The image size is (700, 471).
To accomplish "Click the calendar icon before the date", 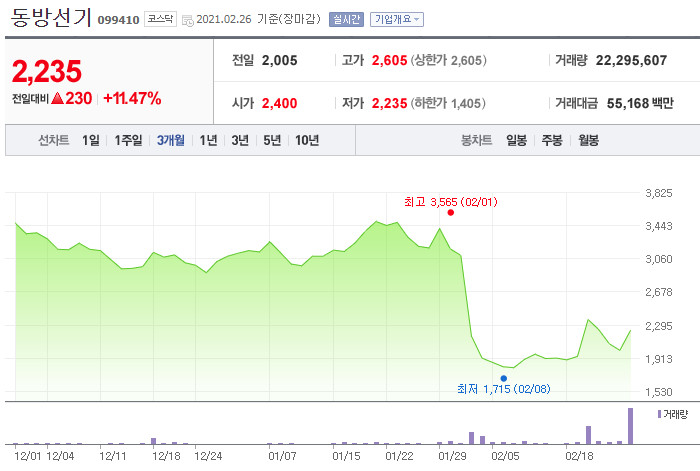I will (x=188, y=21).
